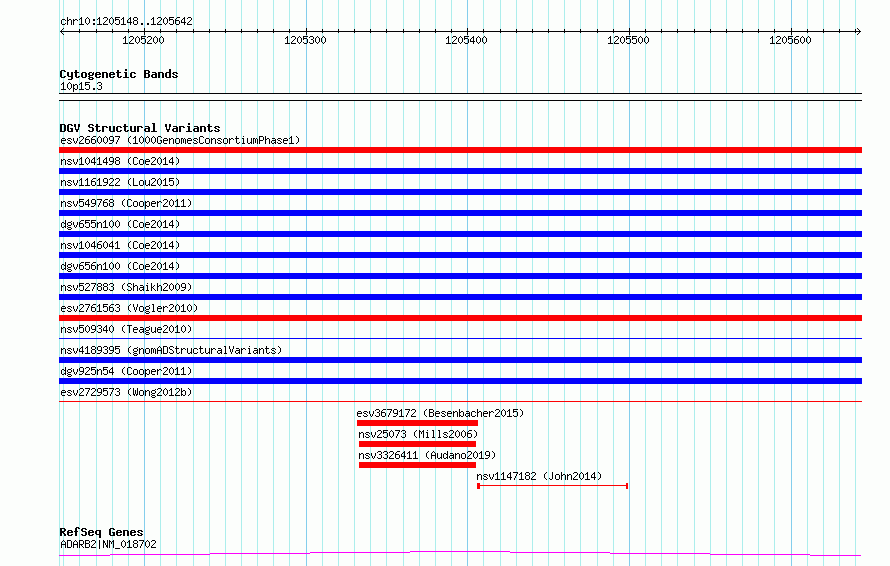Click the red bar under esv2660097
Image resolution: width=890 pixels, height=566 pixels.
460,150
